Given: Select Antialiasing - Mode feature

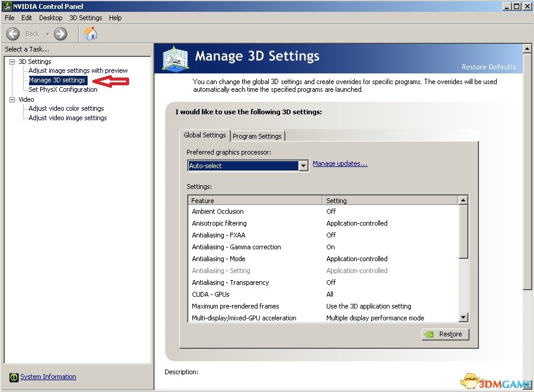Looking at the screenshot, I should [218, 259].
